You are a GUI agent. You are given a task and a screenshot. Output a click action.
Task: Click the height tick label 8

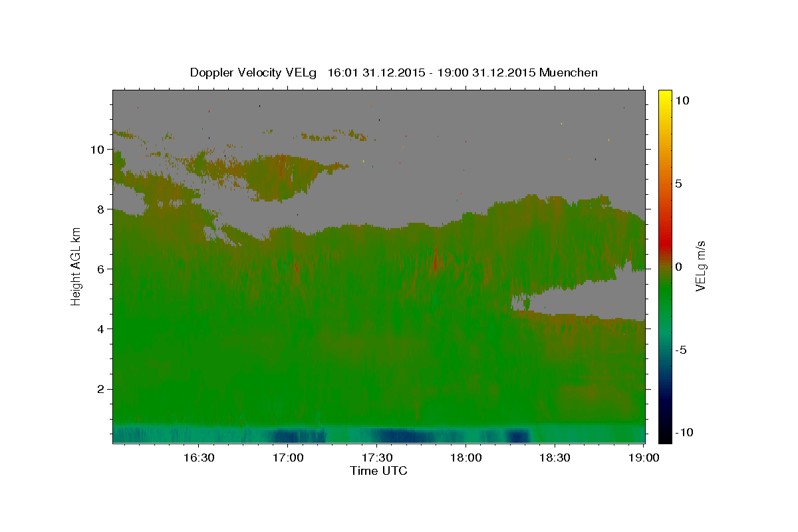click(102, 209)
